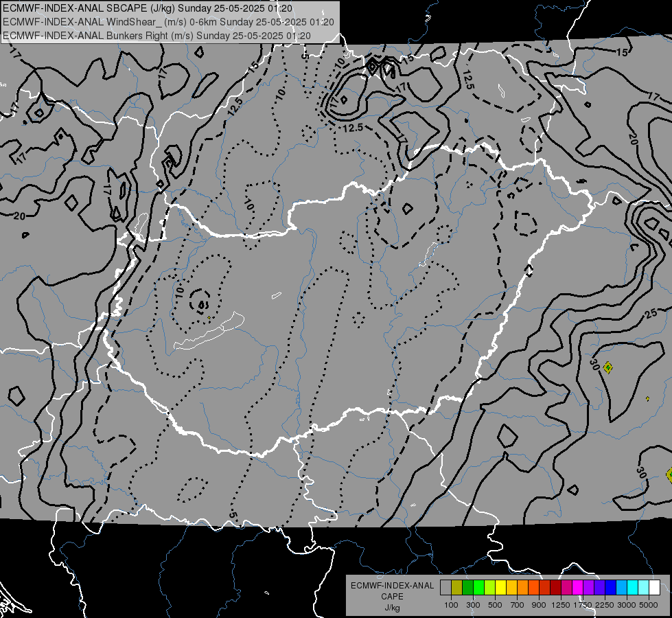The width and height of the screenshot is (672, 618).
Task: Select the magenta legend swatch above 1750
Action: click(x=577, y=588)
